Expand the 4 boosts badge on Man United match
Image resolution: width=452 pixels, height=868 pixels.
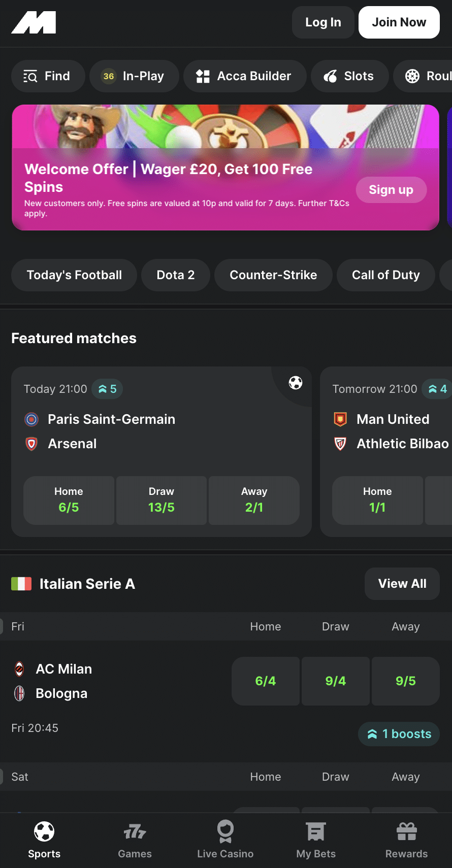coord(437,389)
